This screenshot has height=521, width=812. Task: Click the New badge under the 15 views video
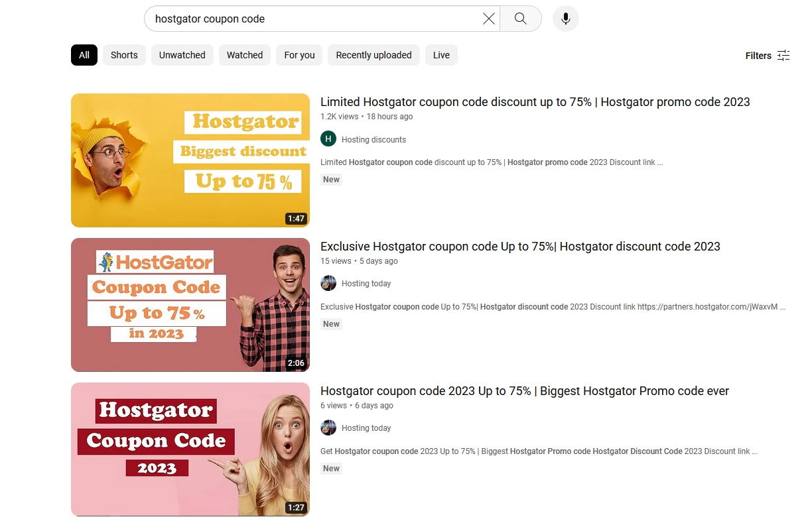(331, 324)
